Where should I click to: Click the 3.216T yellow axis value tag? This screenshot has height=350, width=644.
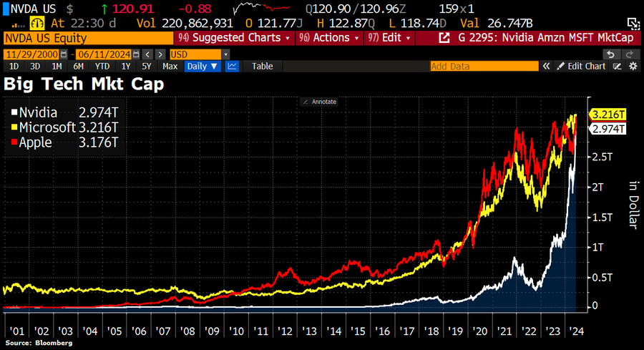[608, 115]
